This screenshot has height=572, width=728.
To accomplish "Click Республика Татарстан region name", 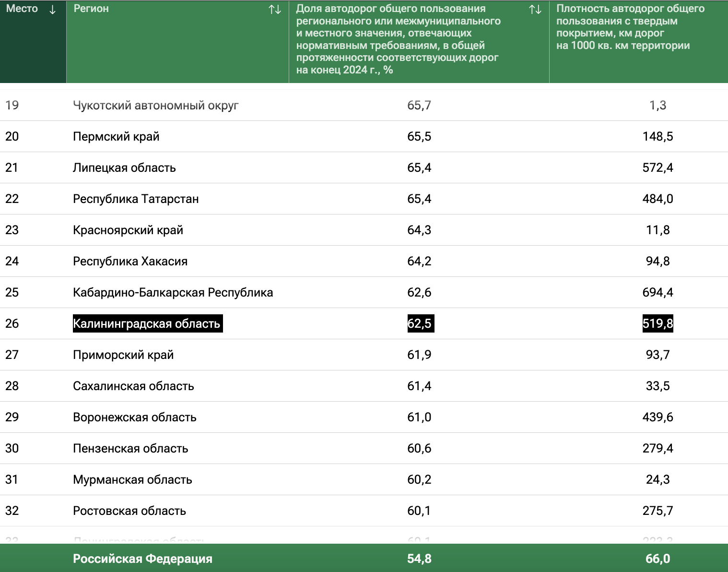I will pos(136,199).
